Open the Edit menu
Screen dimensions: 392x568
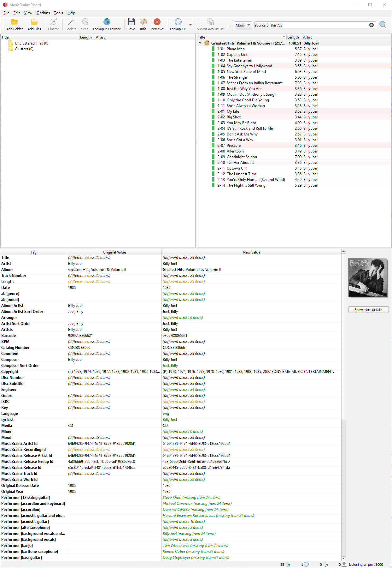17,13
